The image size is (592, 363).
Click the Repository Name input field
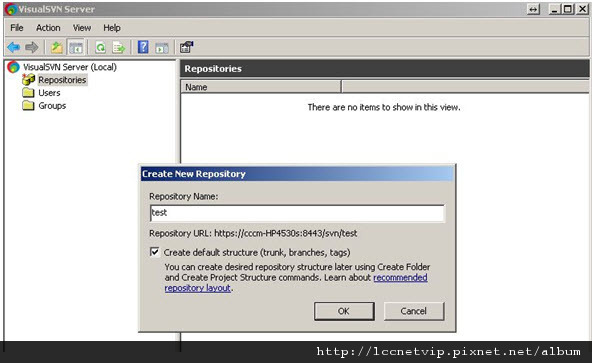[x=297, y=213]
